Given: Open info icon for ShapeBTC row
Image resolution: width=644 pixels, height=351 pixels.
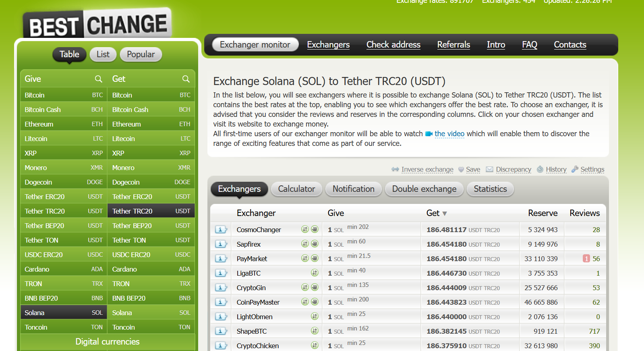Looking at the screenshot, I should [x=221, y=331].
